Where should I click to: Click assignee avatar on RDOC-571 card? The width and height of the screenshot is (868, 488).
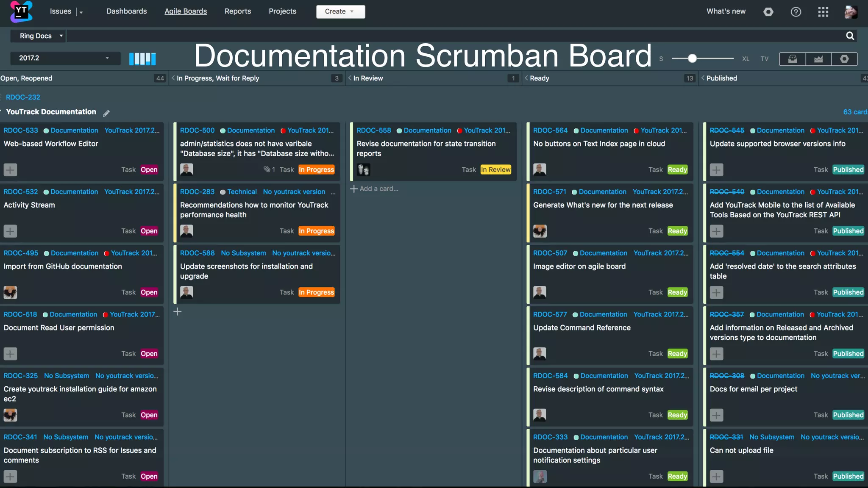pyautogui.click(x=540, y=231)
